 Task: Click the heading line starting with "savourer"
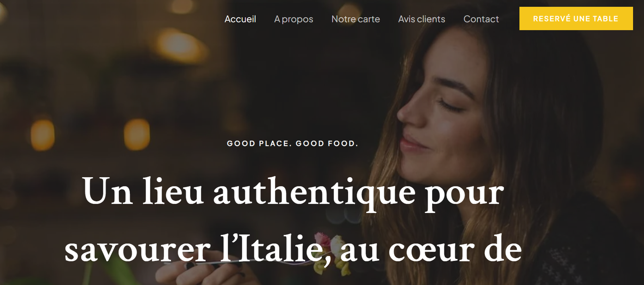[x=293, y=250]
